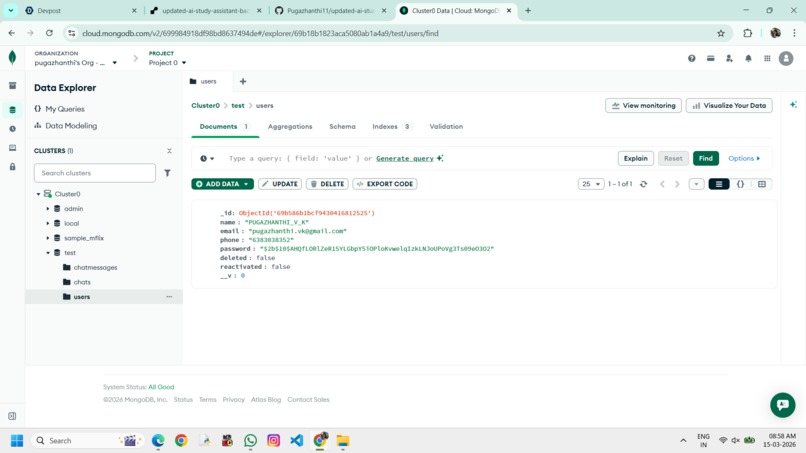The height and width of the screenshot is (453, 806).
Task: Go to the next page of documents
Action: coord(677,184)
